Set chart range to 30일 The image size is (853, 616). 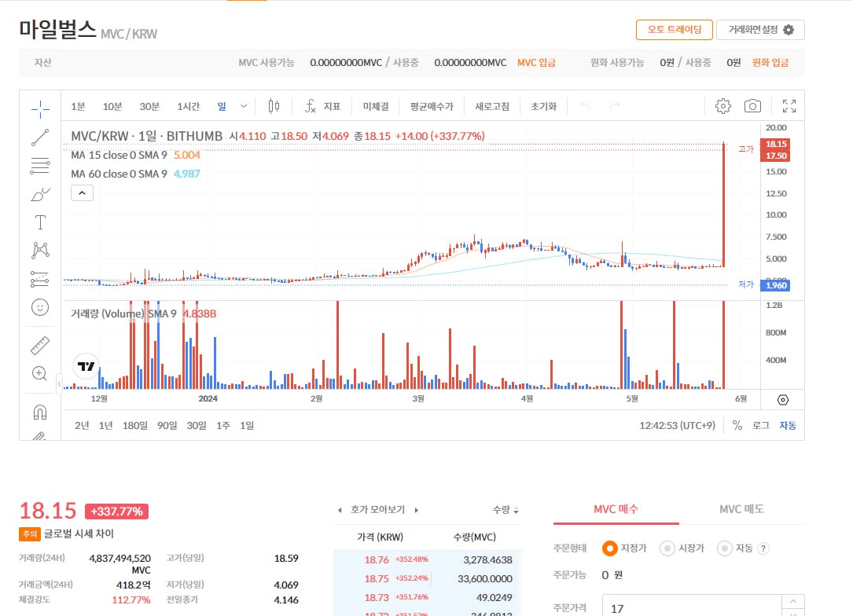(197, 425)
